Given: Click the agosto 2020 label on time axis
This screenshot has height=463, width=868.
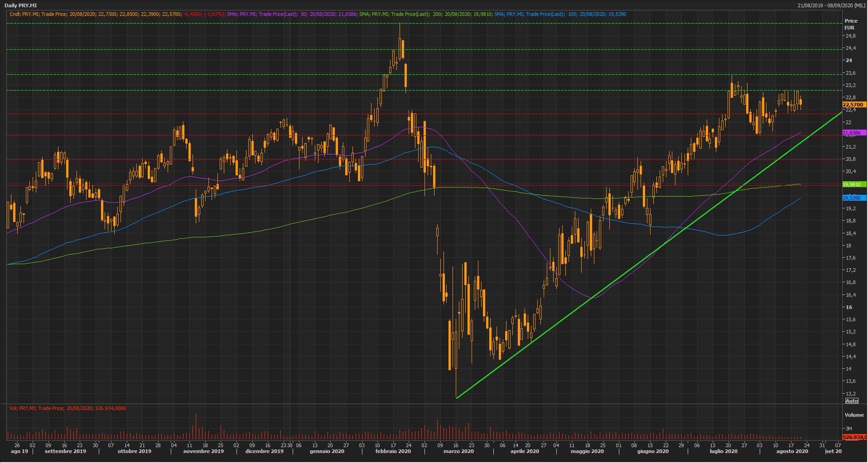Looking at the screenshot, I should [792, 451].
